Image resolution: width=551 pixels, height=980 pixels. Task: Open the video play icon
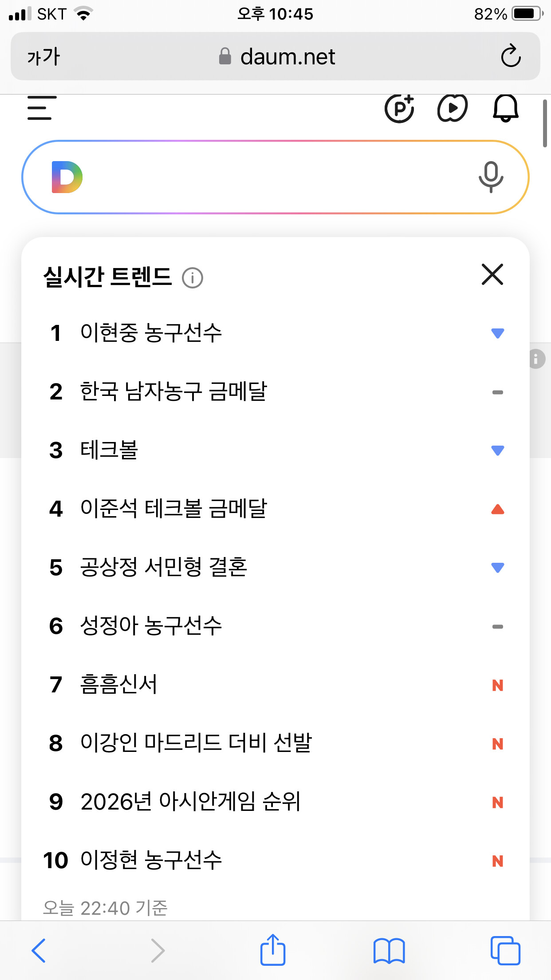tap(453, 108)
